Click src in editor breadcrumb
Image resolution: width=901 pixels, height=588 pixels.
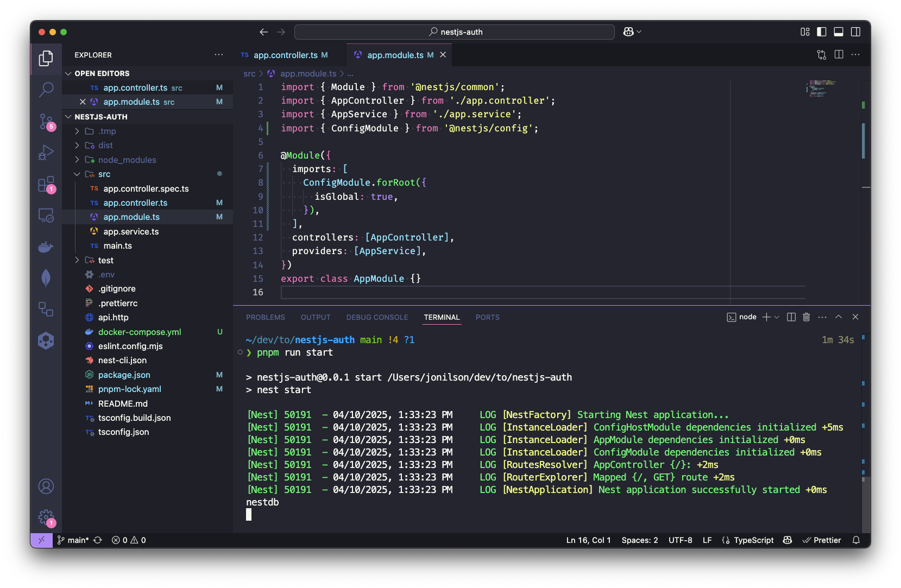(x=249, y=74)
